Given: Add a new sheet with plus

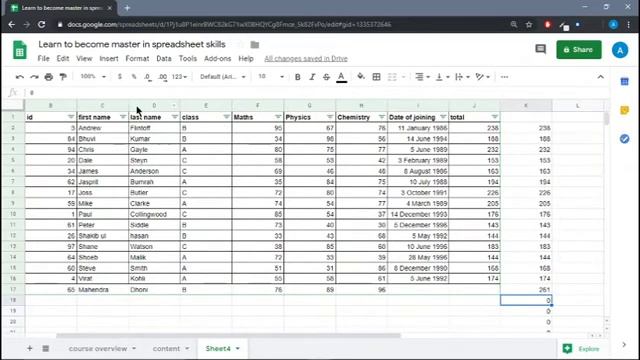Looking at the screenshot, I should tap(29, 348).
